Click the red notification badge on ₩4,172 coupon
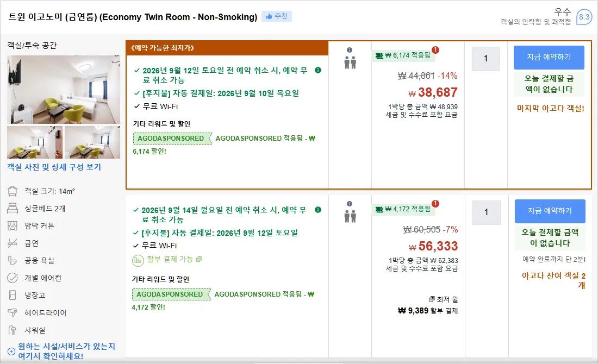598x364 pixels. pos(435,204)
